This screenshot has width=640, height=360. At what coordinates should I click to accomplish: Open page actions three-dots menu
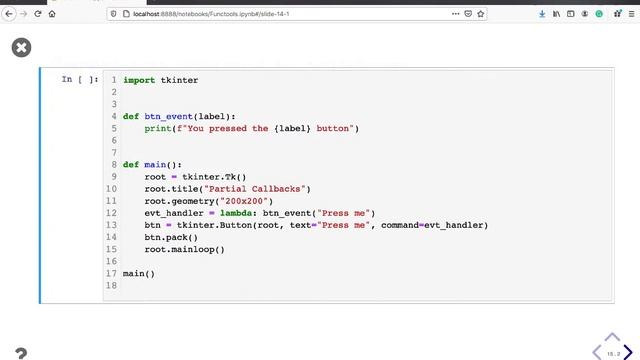(456, 14)
